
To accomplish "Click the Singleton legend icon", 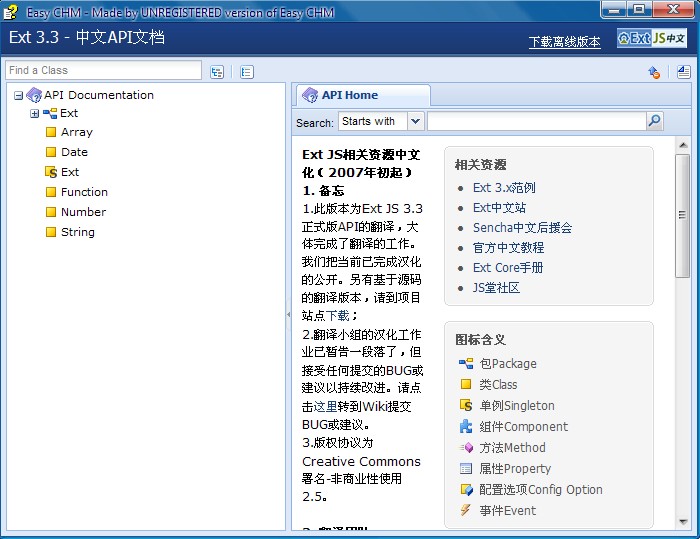I will [x=466, y=405].
